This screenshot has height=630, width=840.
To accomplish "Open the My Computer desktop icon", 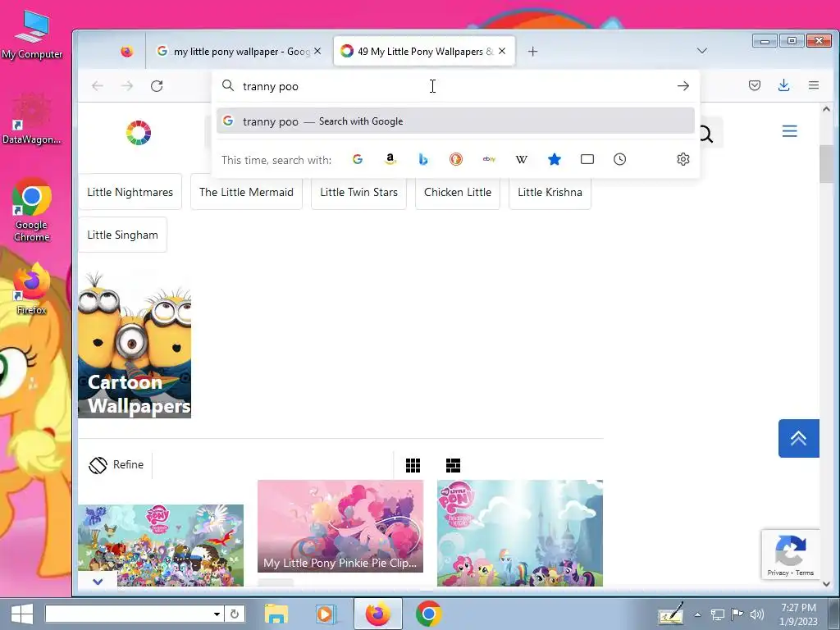I will (32, 34).
